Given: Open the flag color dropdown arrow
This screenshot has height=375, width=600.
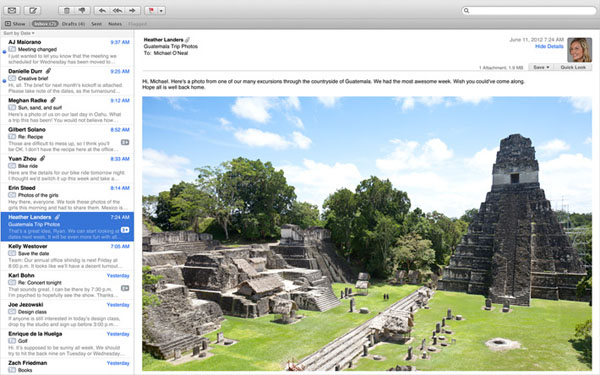Looking at the screenshot, I should pos(161,10).
